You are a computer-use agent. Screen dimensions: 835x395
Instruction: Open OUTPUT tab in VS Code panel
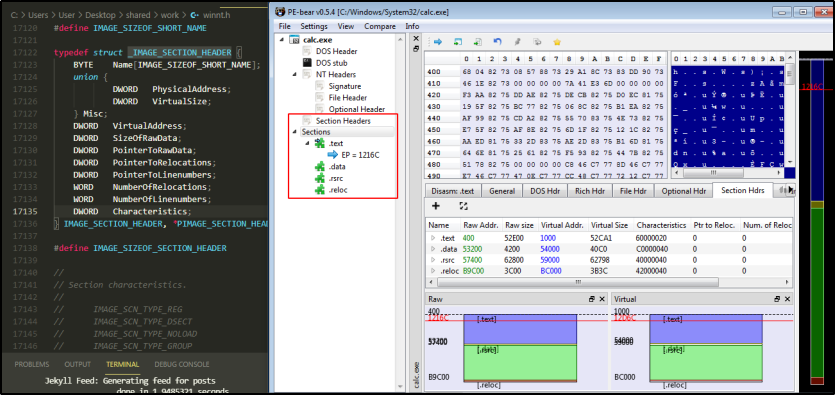(78, 365)
